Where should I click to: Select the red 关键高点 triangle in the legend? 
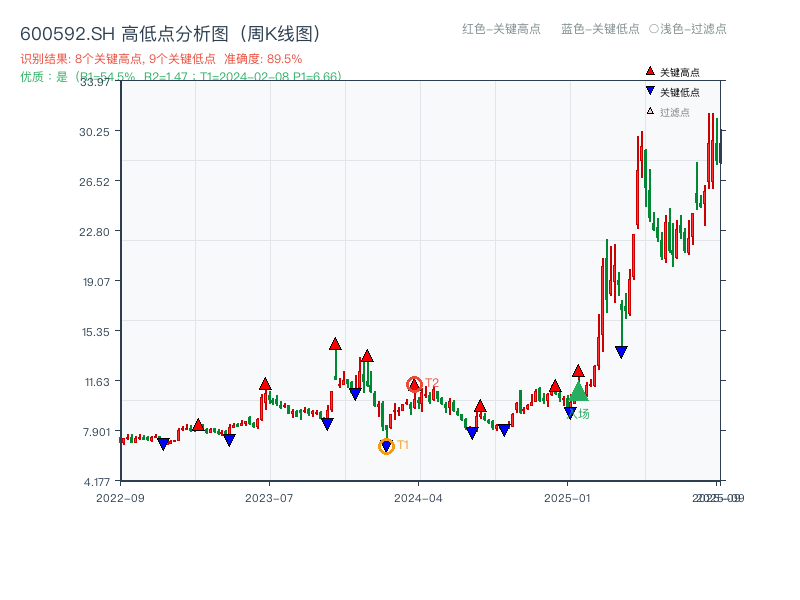point(650,71)
